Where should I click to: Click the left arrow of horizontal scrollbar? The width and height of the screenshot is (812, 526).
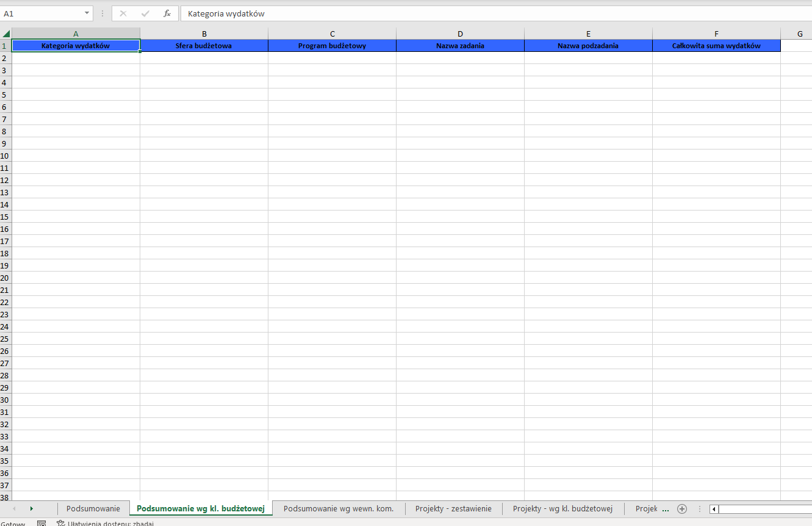click(x=714, y=509)
